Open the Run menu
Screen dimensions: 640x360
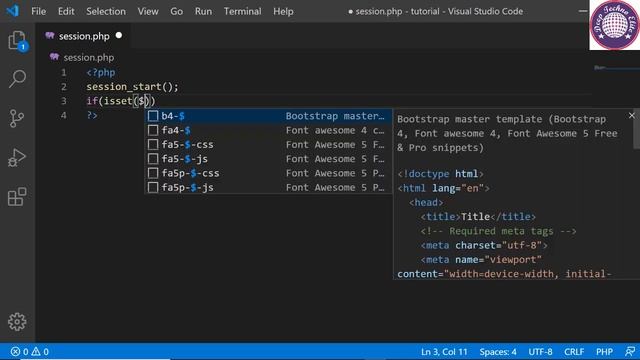[x=203, y=11]
